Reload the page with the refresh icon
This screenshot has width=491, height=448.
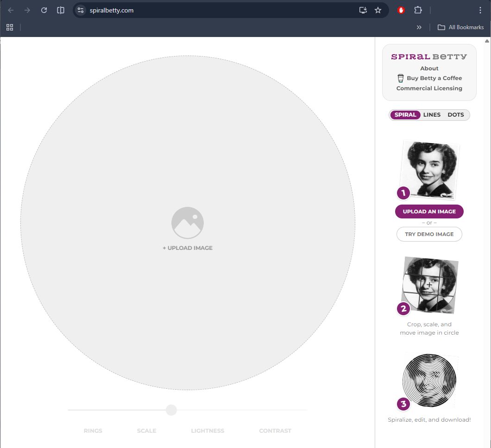point(44,10)
